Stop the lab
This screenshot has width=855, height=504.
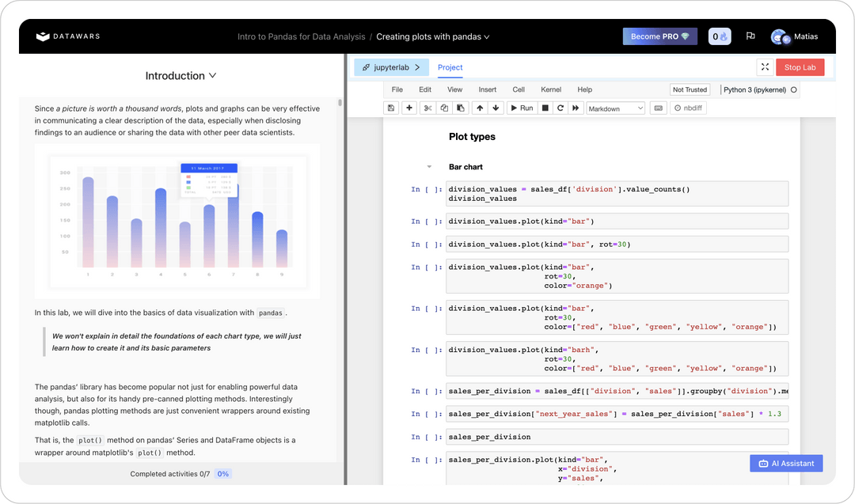(x=800, y=67)
